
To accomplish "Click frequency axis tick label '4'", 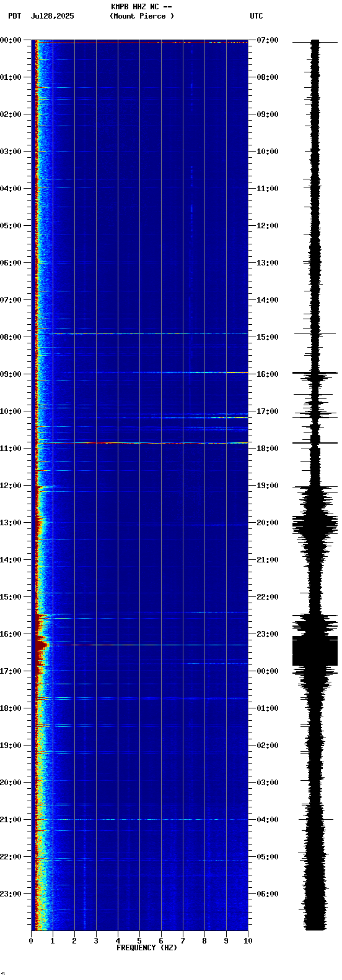I will tap(118, 941).
